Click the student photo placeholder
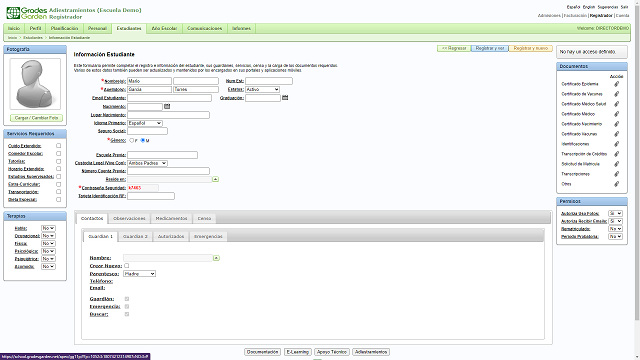This screenshot has height=360, width=640. click(x=35, y=84)
